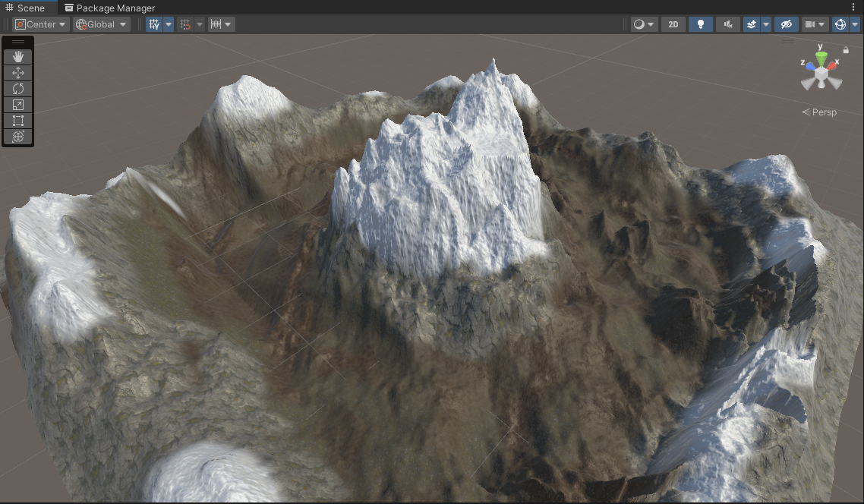Select the Rotate tool
The width and height of the screenshot is (864, 504).
point(17,89)
